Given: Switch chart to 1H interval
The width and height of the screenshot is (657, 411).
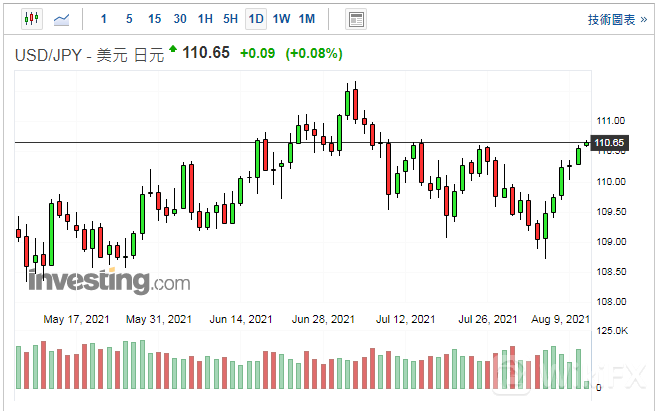Looking at the screenshot, I should click(205, 19).
